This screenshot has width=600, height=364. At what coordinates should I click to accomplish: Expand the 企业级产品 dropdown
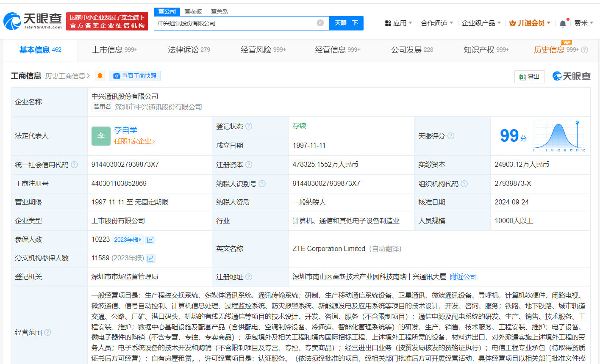pyautogui.click(x=481, y=23)
